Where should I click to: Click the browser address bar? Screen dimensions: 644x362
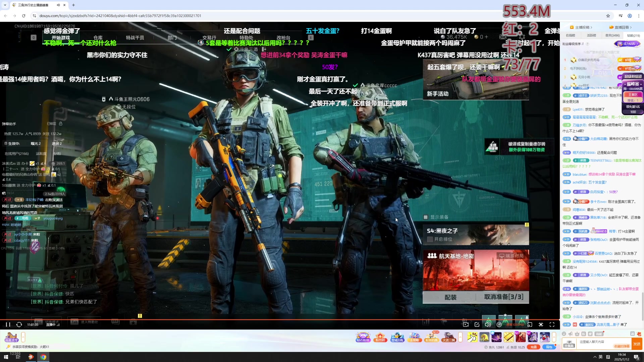tap(319, 16)
